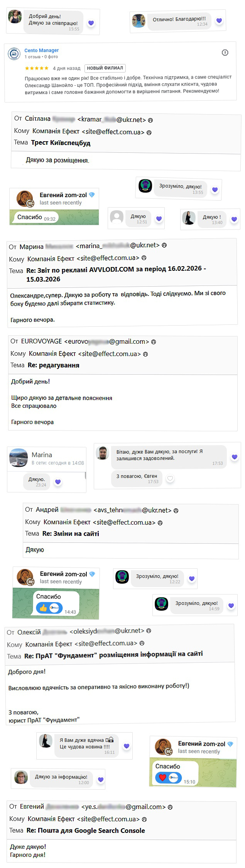Click the 'НОВЫЙ ФИЛИАЛ' badge

(x=105, y=68)
